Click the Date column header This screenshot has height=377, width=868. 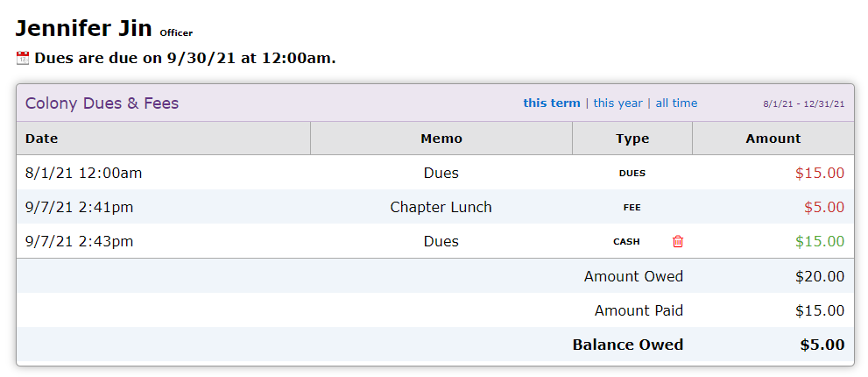(x=163, y=138)
